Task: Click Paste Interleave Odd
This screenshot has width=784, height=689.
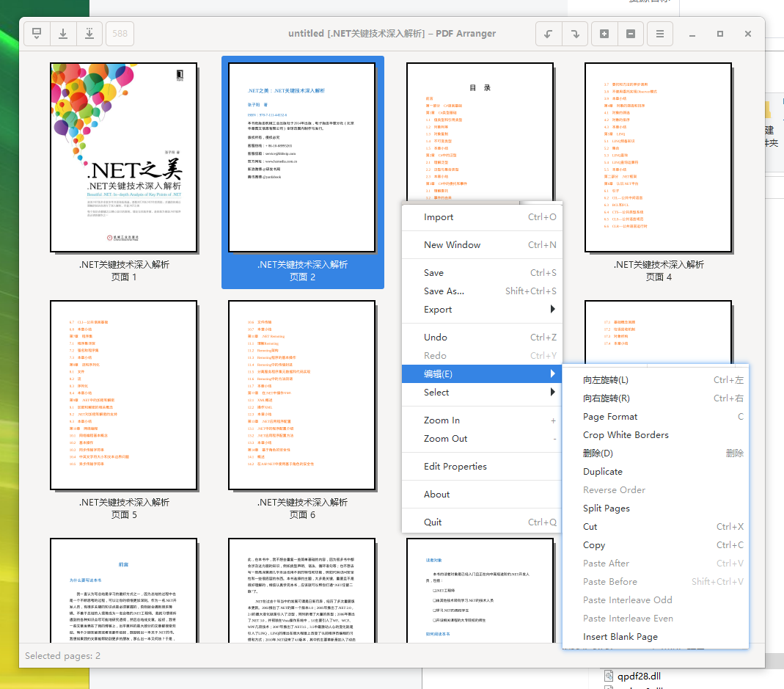Action: pos(656,600)
